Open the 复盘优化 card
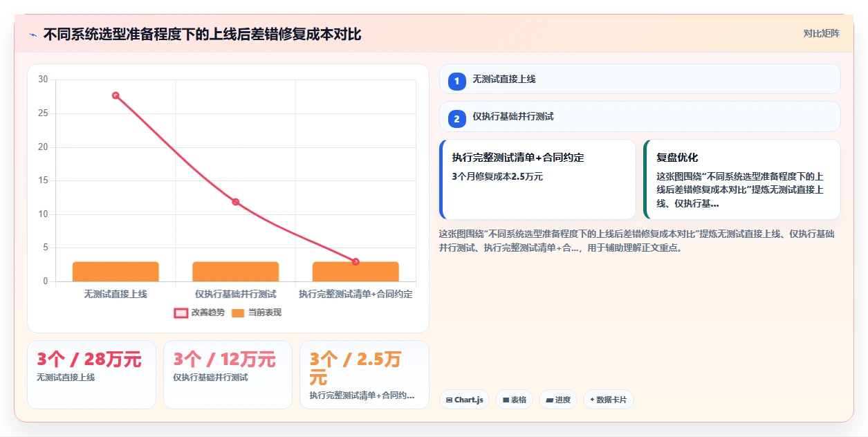 pyautogui.click(x=741, y=180)
